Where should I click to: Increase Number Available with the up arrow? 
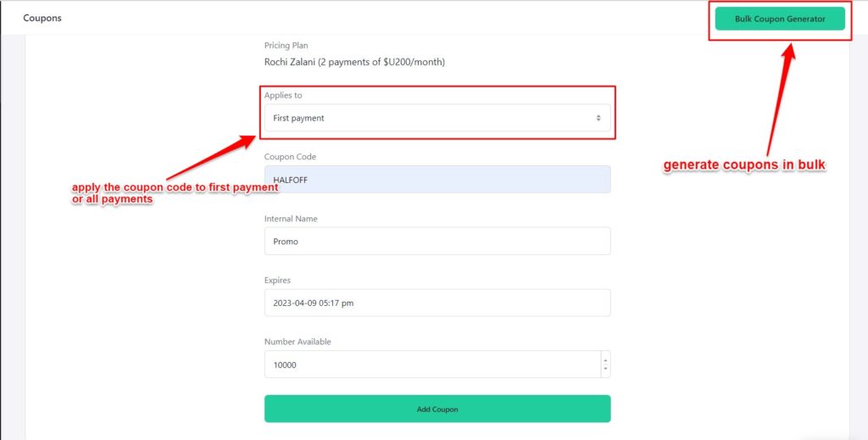click(x=605, y=359)
